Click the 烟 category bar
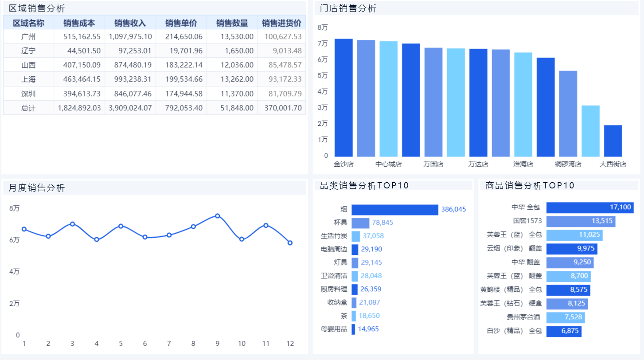Image resolution: width=644 pixels, height=360 pixels. [x=394, y=210]
